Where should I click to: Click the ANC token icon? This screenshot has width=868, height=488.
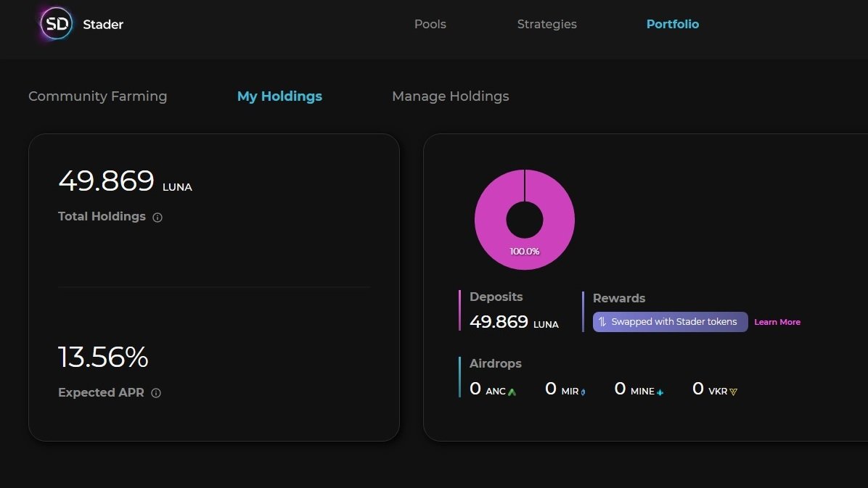coord(512,392)
